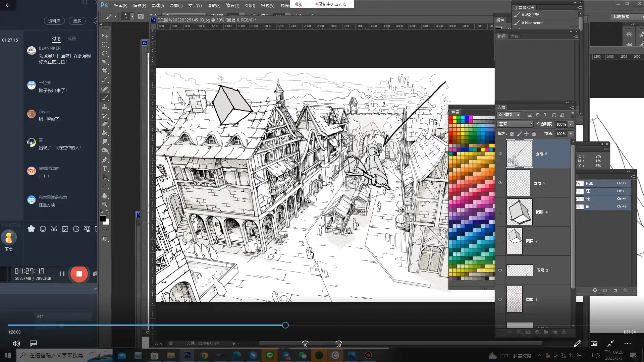Expand the layer opacity 不透明度 dropdown arrow

(x=571, y=124)
